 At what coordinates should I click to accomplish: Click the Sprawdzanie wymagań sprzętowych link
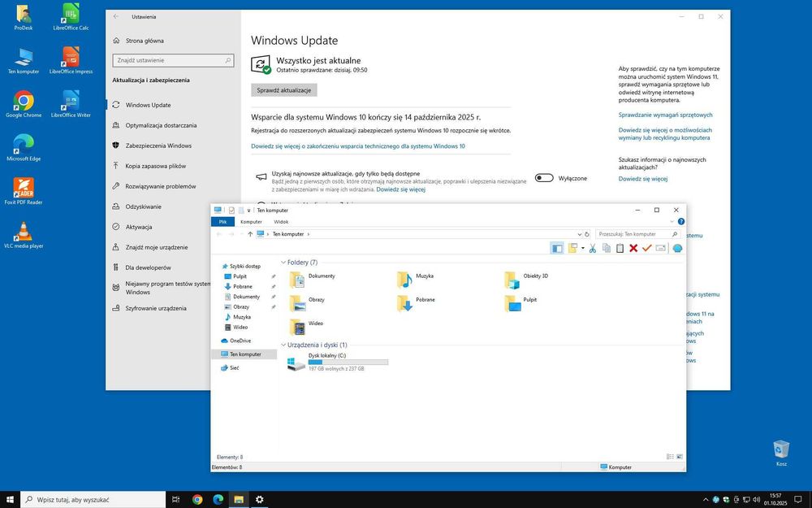pos(665,115)
